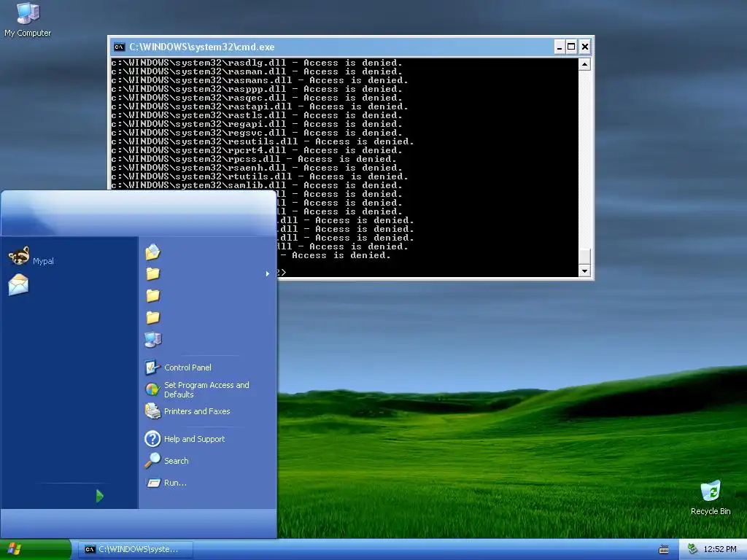Screen dimensions: 747x560
Task: Click the cmd window scroll down arrow
Action: [x=584, y=271]
